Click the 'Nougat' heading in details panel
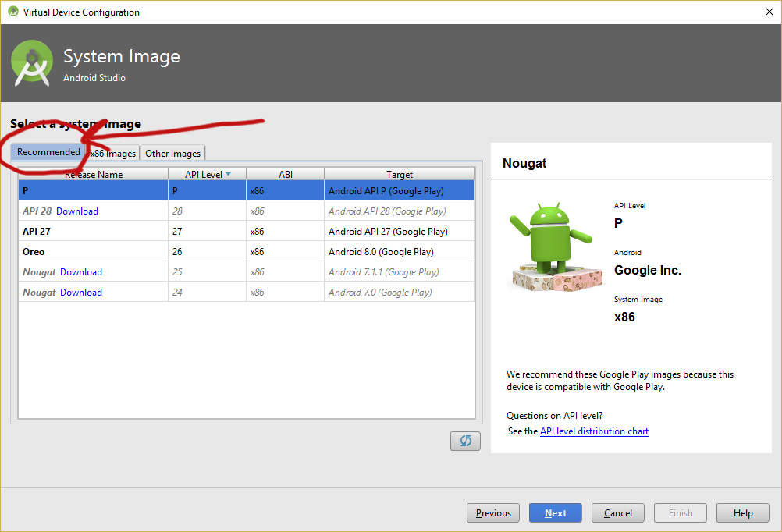Screen dimensions: 782x532 (524, 163)
